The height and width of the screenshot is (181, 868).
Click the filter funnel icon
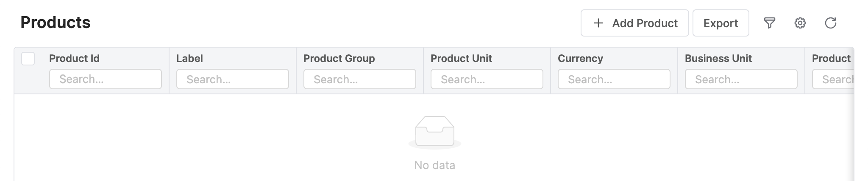(769, 23)
